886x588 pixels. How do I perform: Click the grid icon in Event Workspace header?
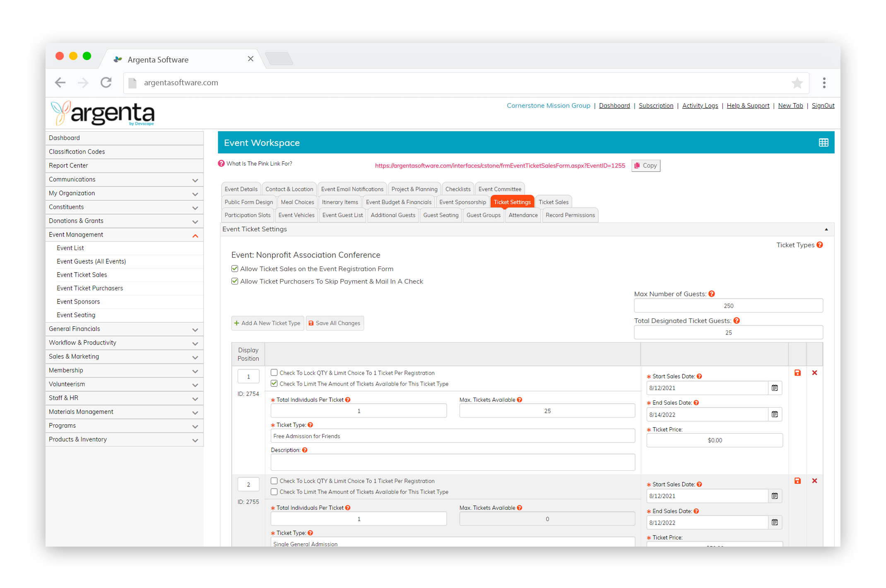click(x=823, y=142)
